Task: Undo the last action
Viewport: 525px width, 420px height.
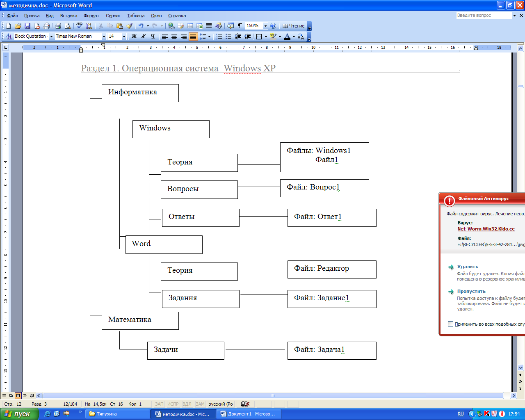Action: point(141,26)
